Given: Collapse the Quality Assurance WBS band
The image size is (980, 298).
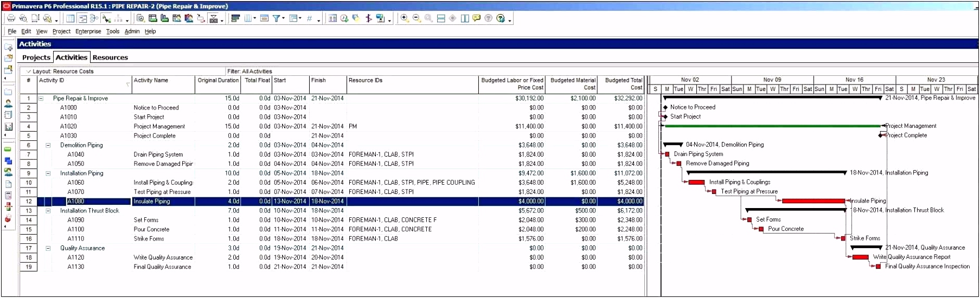Looking at the screenshot, I should 48,248.
